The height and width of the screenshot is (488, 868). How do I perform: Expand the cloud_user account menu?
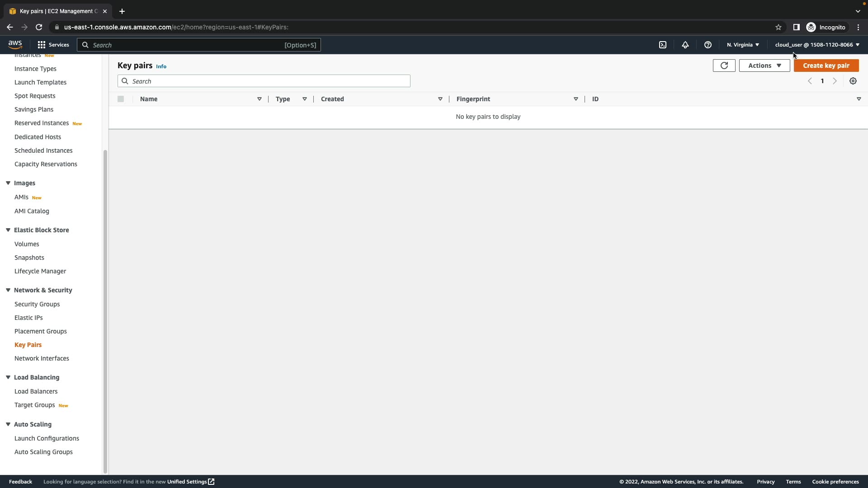tap(817, 45)
